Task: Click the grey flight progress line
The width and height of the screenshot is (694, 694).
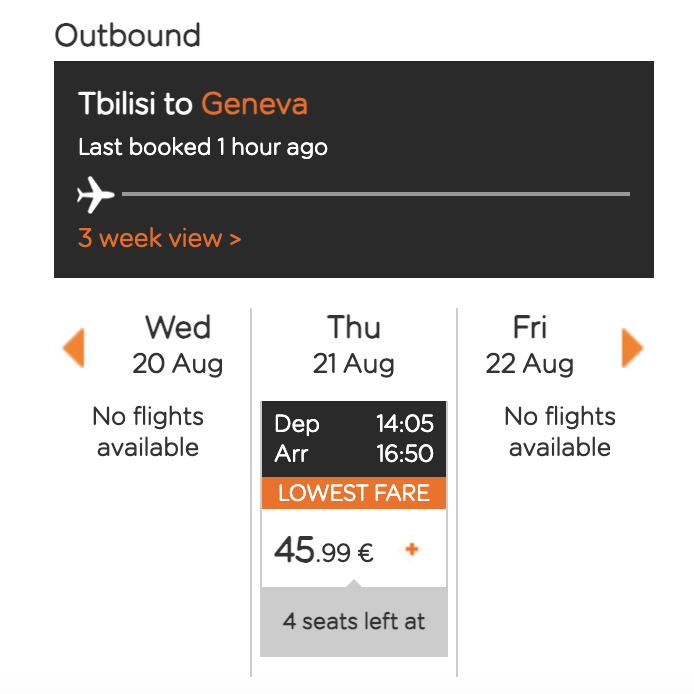Action: point(376,194)
